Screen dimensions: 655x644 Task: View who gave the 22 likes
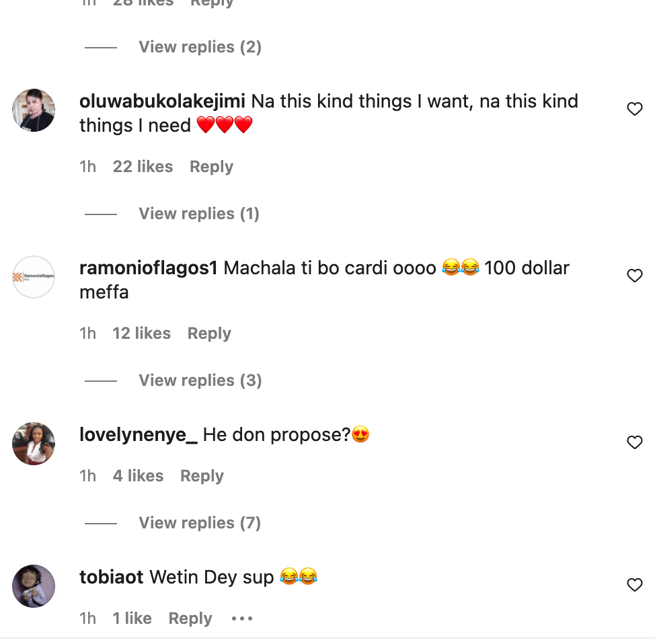pos(143,167)
